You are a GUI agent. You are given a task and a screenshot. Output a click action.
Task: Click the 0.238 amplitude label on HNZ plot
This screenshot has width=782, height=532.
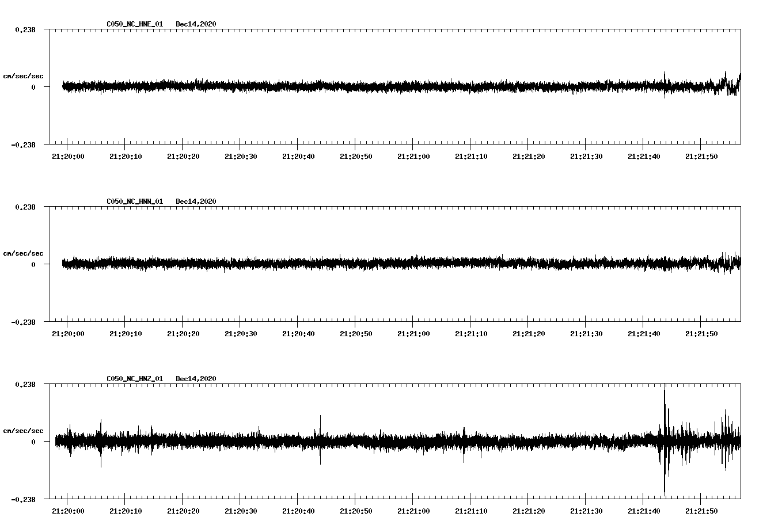(x=26, y=385)
